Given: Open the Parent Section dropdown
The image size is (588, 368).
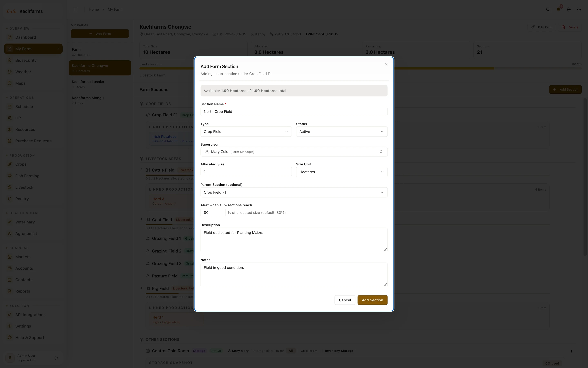Looking at the screenshot, I should [294, 192].
